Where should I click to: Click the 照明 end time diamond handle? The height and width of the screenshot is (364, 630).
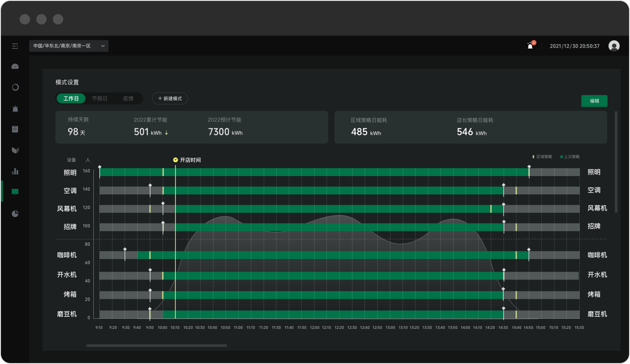529,166
